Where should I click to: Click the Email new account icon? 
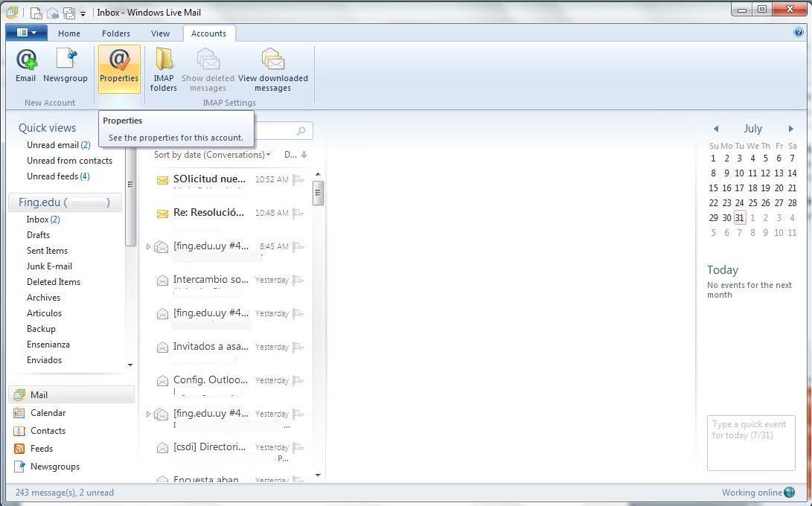(26, 65)
